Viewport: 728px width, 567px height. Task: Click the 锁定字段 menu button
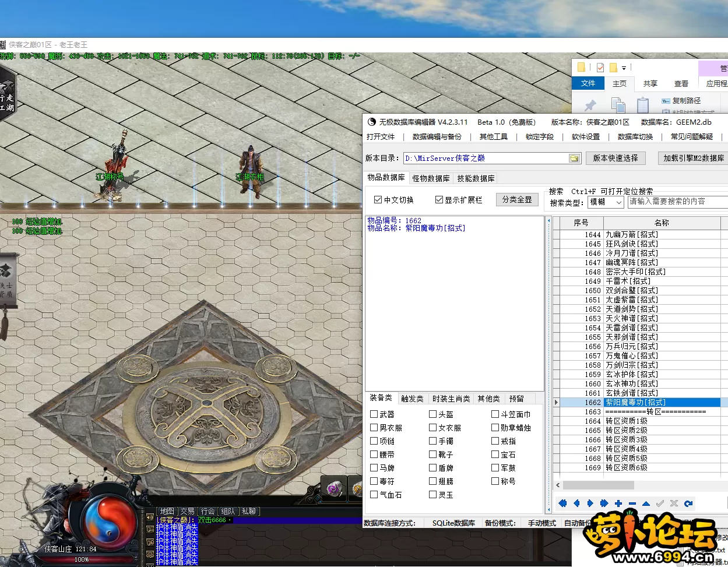[540, 136]
